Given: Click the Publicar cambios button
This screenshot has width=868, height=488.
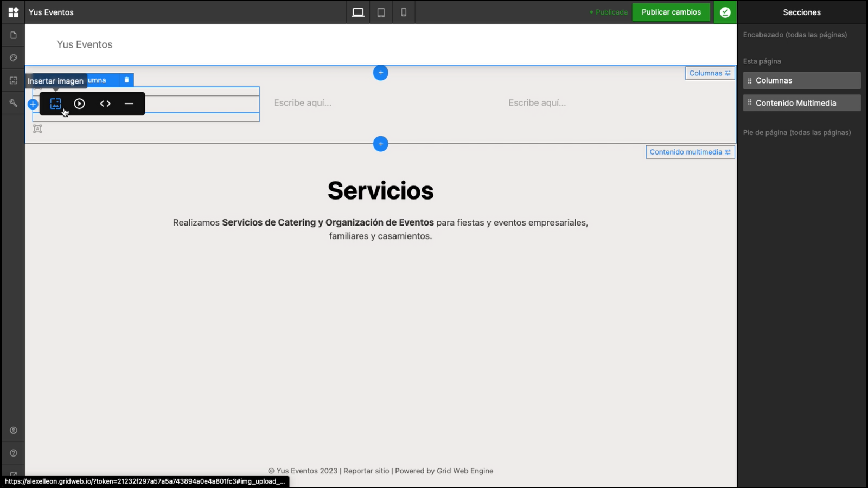Looking at the screenshot, I should 671,12.
